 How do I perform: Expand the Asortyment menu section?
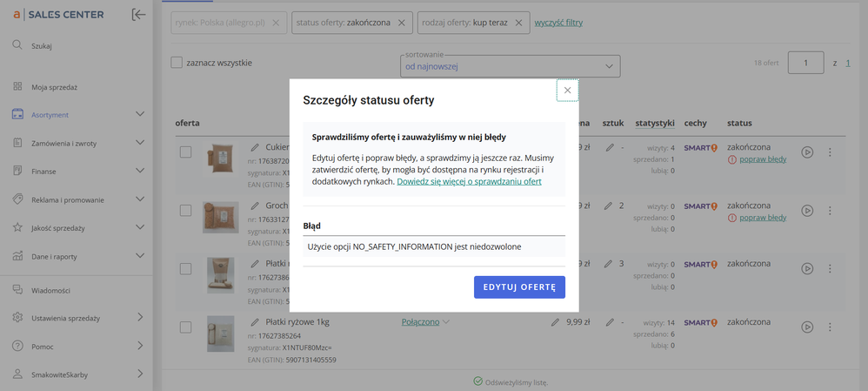(x=139, y=114)
